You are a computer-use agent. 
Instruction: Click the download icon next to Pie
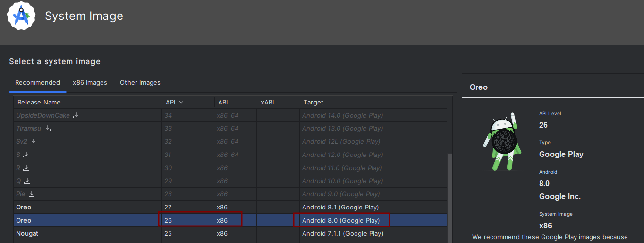click(32, 194)
